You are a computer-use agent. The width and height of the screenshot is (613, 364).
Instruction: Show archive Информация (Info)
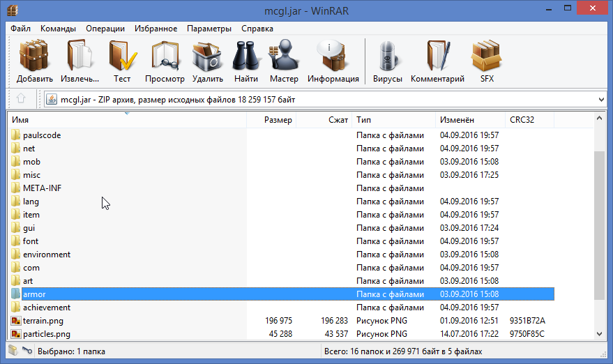pos(333,61)
